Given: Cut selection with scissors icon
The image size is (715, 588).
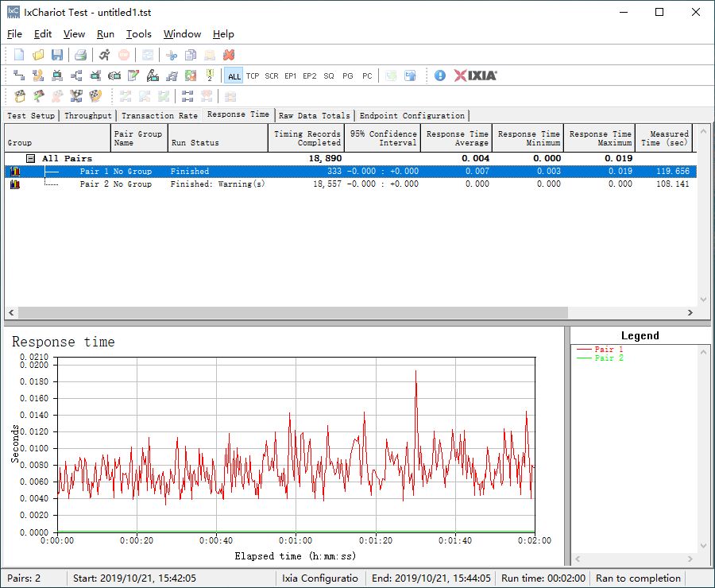Looking at the screenshot, I should click(x=172, y=55).
